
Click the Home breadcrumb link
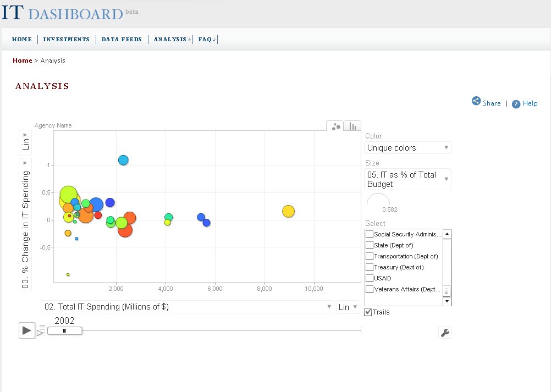coord(23,60)
